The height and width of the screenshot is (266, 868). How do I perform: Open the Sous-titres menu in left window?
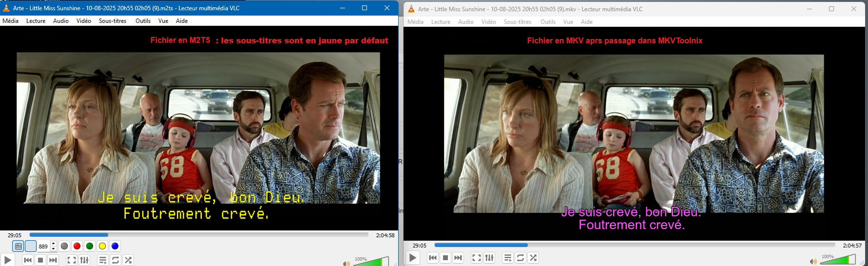(x=113, y=21)
